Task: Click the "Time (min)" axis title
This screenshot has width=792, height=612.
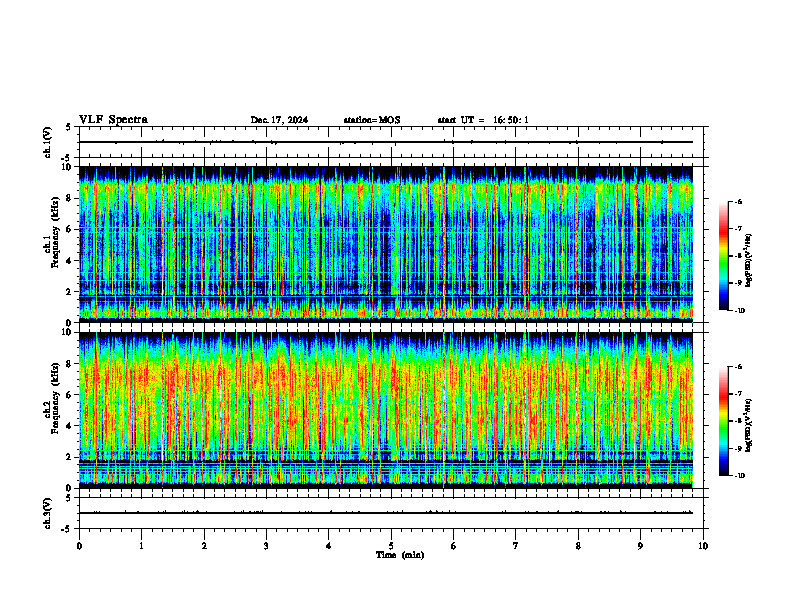Action: click(x=400, y=555)
